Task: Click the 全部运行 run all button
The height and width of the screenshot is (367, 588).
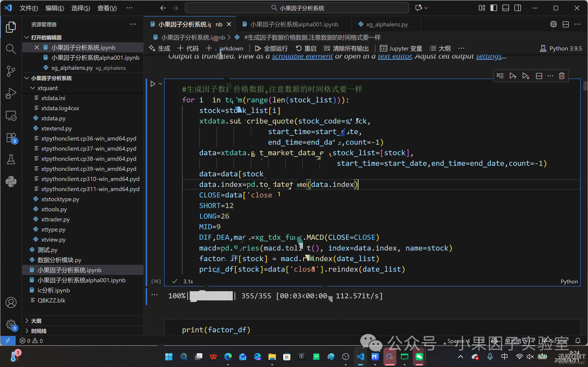Action: pos(271,48)
